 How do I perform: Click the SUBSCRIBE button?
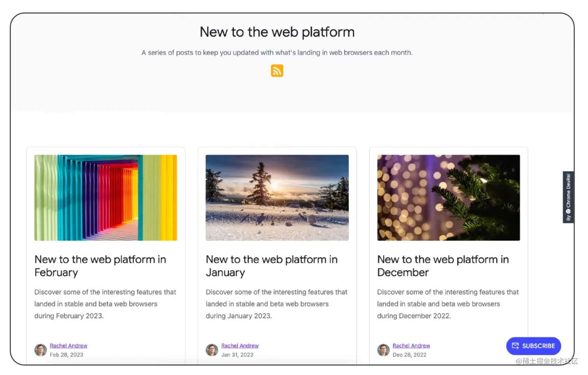point(534,346)
